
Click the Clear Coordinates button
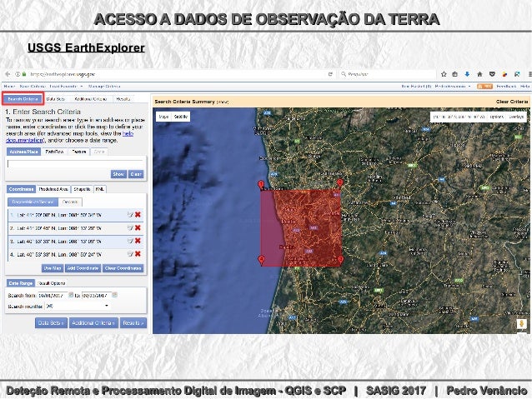pyautogui.click(x=123, y=268)
